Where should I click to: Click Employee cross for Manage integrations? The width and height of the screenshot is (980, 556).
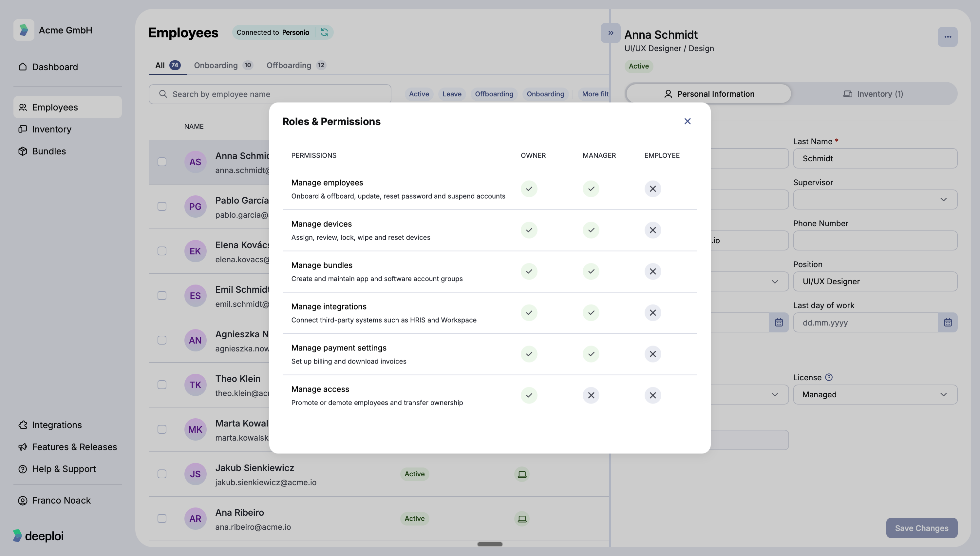(652, 313)
